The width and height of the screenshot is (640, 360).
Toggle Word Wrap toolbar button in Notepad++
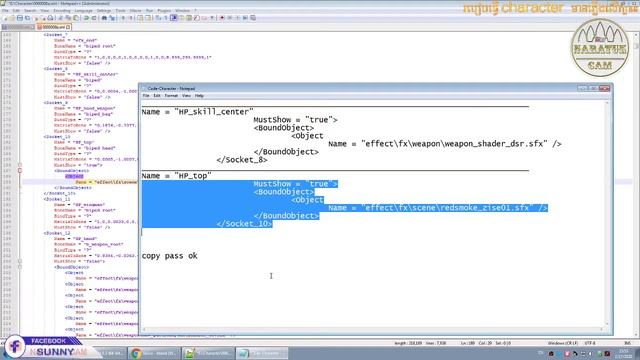tap(158, 18)
